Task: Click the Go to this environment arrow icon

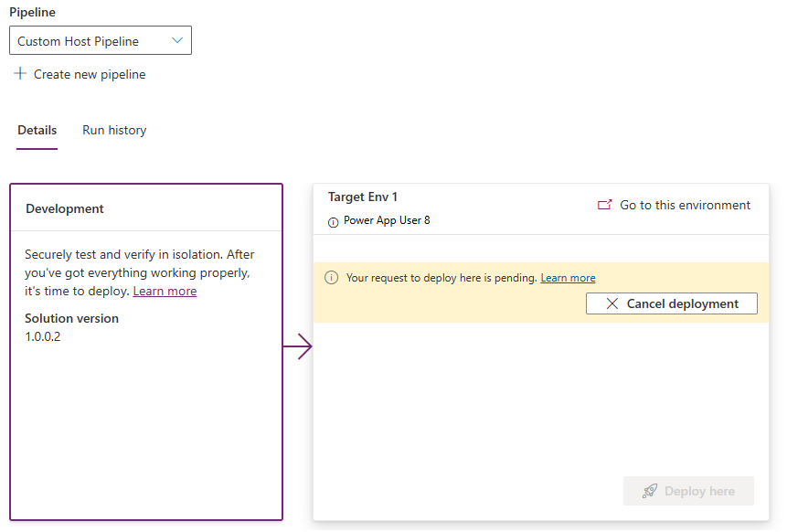Action: point(604,205)
